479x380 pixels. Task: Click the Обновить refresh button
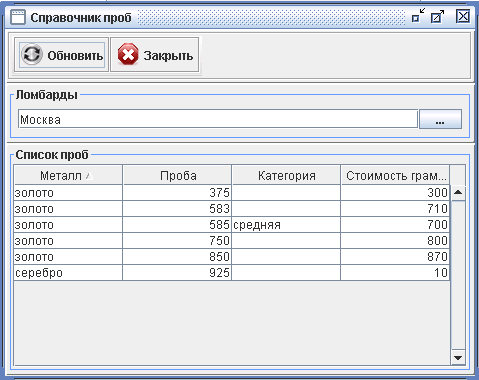[x=62, y=55]
